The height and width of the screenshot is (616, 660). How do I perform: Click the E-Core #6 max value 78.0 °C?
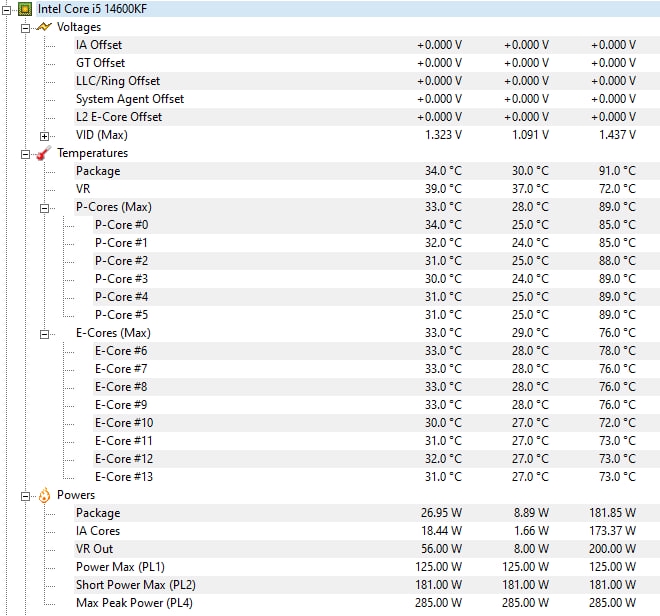pos(617,351)
